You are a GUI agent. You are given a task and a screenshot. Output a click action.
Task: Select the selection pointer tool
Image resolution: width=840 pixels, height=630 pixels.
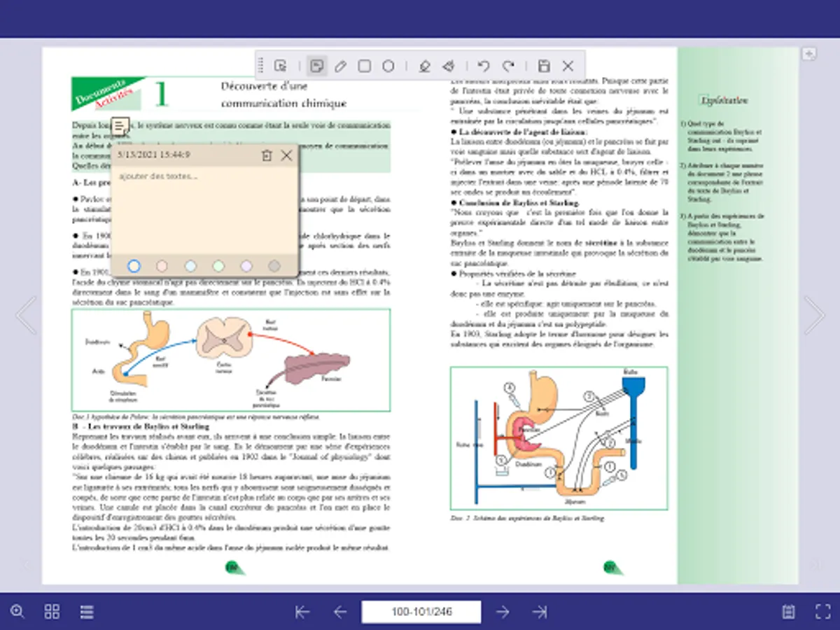click(x=281, y=66)
